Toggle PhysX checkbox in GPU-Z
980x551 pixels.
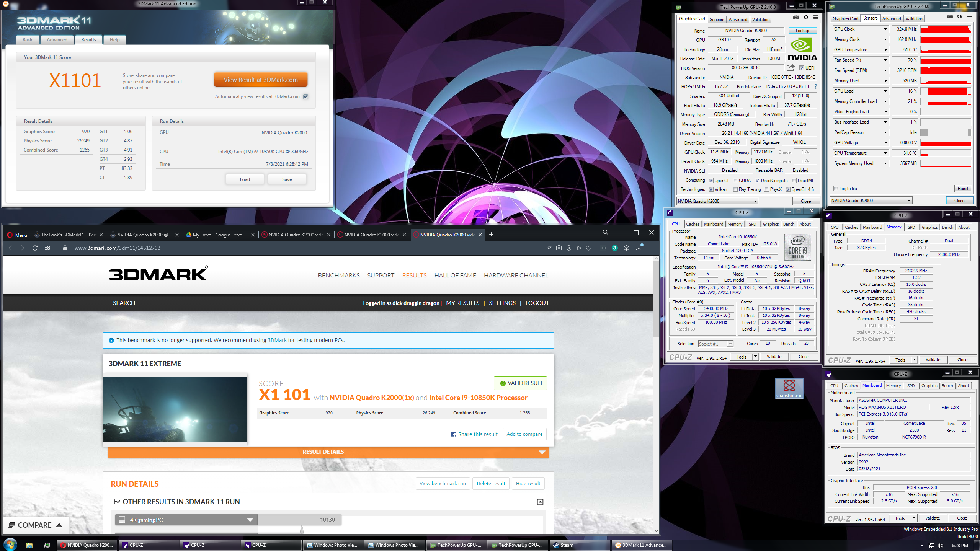point(766,189)
